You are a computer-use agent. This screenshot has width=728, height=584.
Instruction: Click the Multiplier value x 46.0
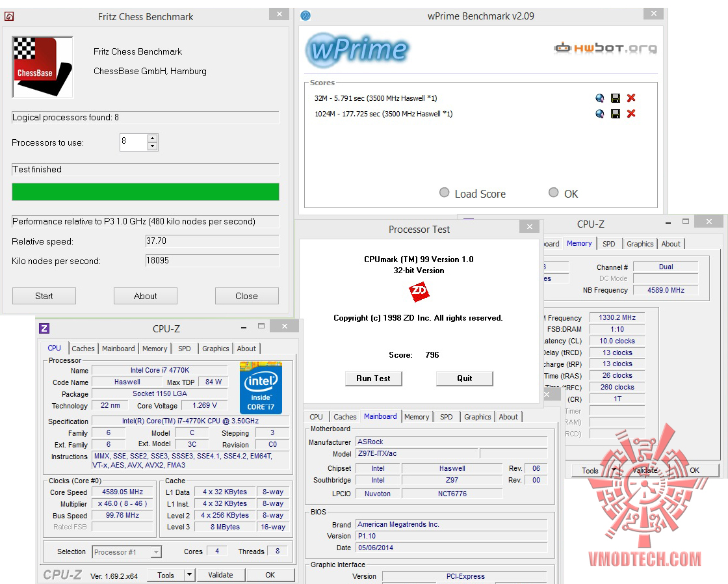[123, 503]
